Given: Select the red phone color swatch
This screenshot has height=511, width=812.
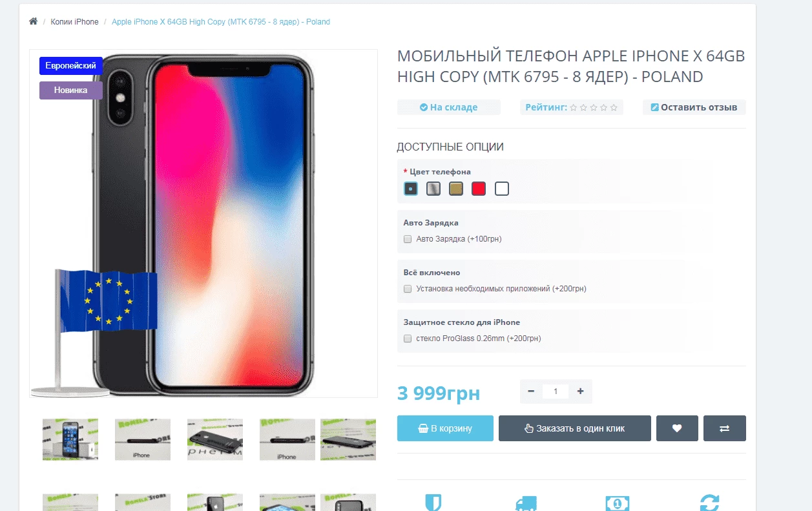Looking at the screenshot, I should pos(479,189).
